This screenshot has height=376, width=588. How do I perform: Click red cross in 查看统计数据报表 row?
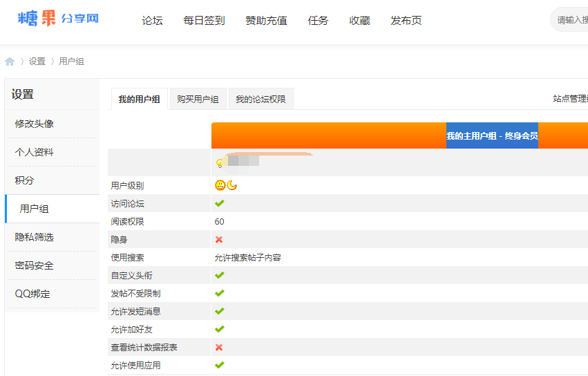pyautogui.click(x=219, y=348)
